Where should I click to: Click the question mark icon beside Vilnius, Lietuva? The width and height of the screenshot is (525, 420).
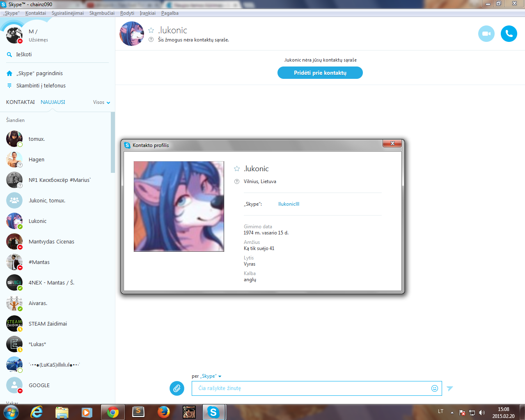tap(236, 181)
